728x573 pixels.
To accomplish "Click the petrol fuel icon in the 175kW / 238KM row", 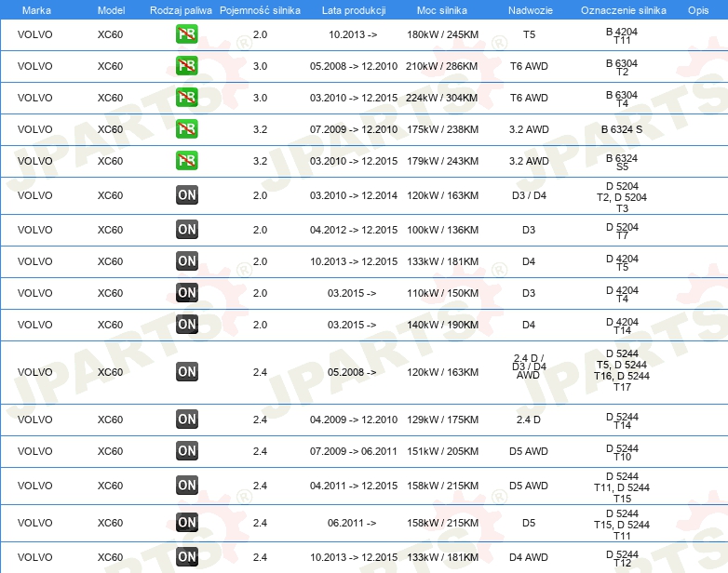I will coord(186,128).
